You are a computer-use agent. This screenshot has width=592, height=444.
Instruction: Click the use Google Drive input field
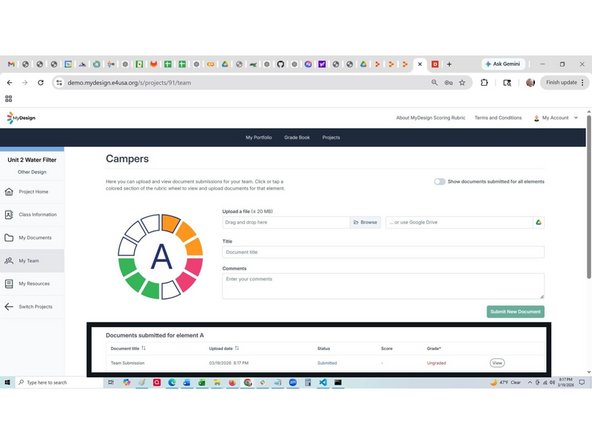pos(459,222)
